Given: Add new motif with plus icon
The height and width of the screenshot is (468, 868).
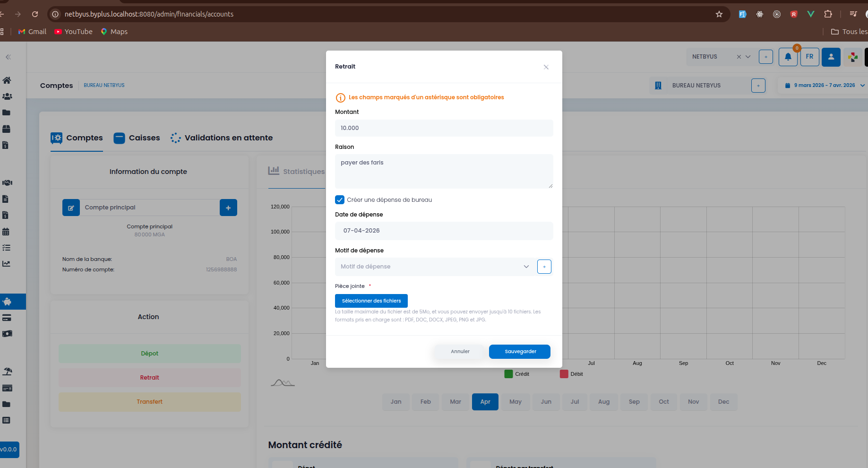Looking at the screenshot, I should pos(544,267).
